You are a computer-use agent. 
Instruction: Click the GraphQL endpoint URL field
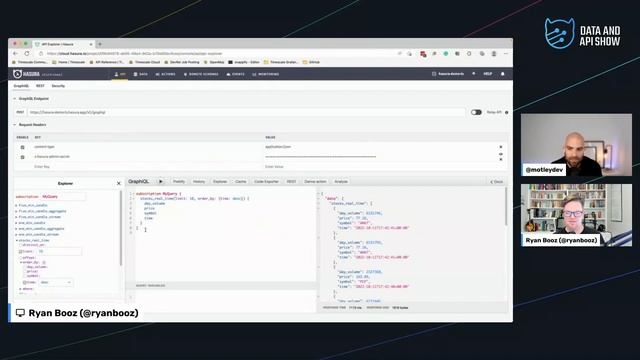click(246, 112)
